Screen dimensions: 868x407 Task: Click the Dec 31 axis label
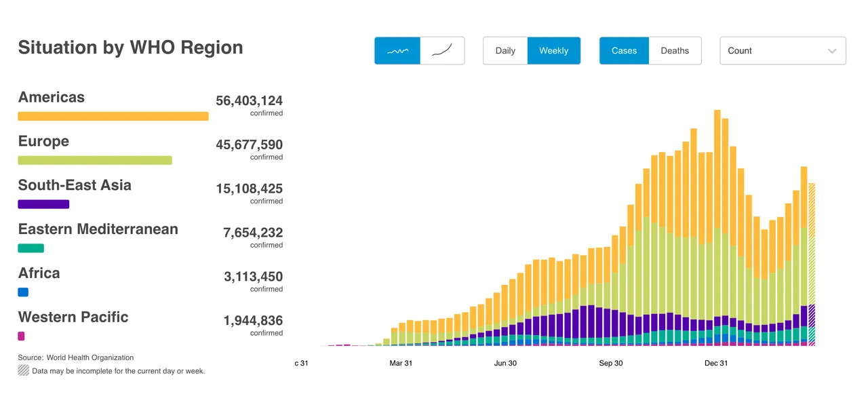click(x=716, y=364)
